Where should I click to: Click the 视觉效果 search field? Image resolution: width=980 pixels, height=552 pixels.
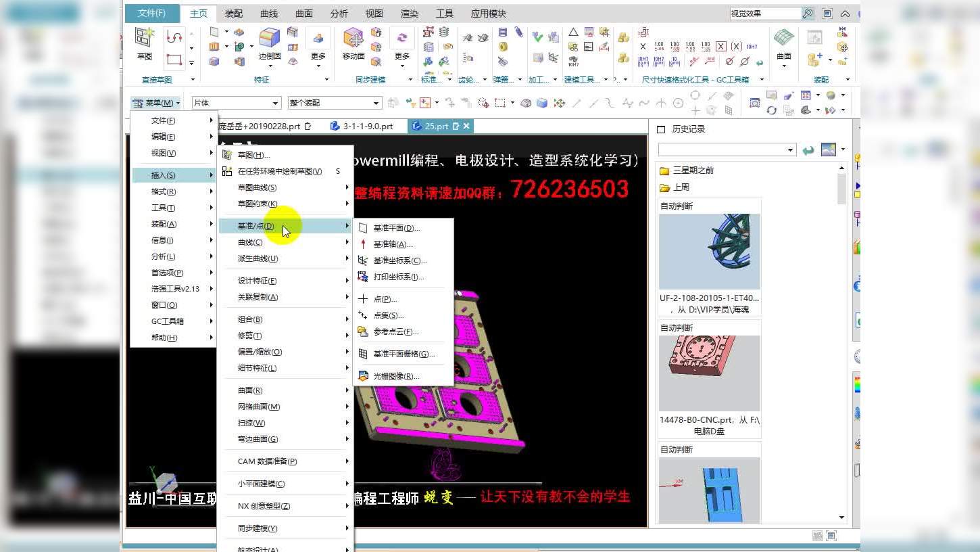pos(764,12)
